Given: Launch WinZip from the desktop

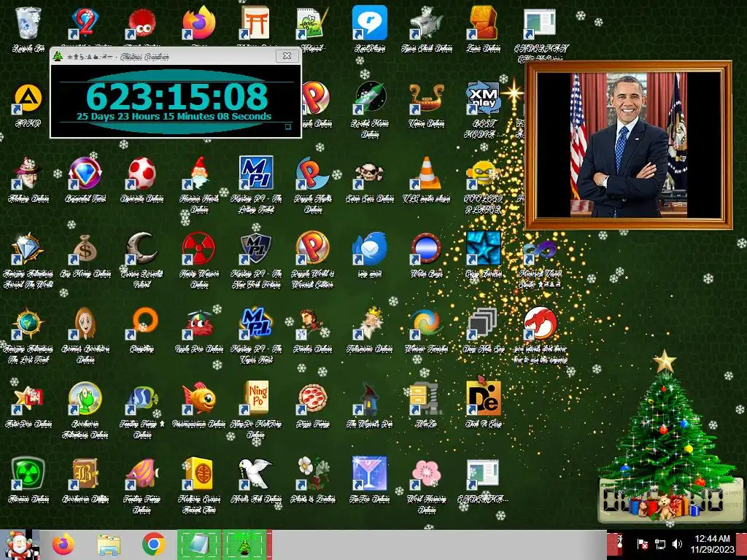Looking at the screenshot, I should point(426,399).
